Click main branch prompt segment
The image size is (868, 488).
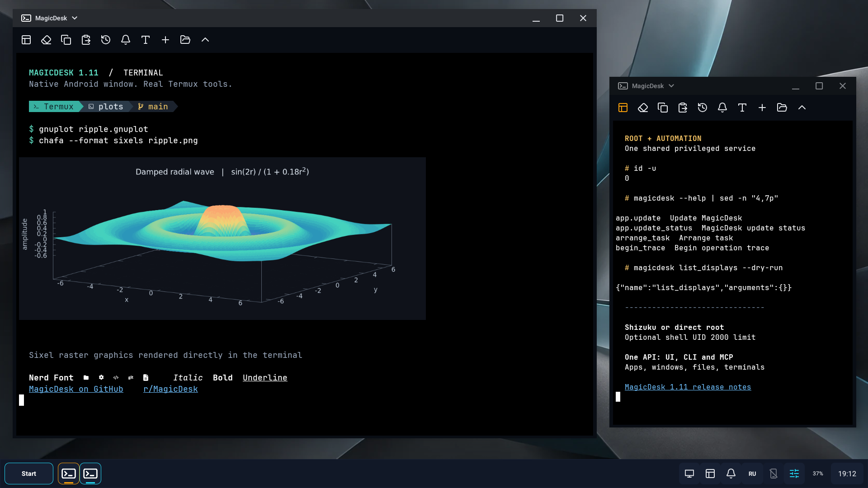coord(154,107)
